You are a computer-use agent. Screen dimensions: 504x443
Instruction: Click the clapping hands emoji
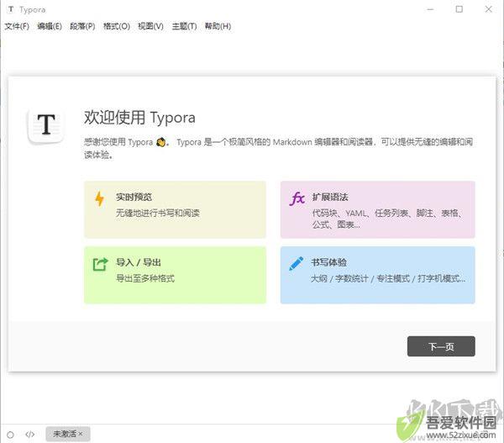[x=161, y=142]
